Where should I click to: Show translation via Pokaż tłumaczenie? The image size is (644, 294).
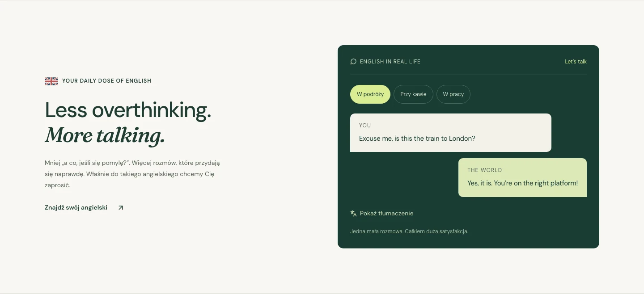[382, 214]
